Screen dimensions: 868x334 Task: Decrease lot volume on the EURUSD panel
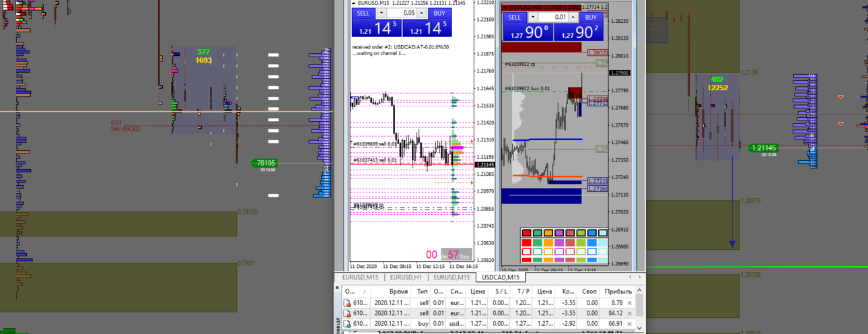[x=382, y=13]
